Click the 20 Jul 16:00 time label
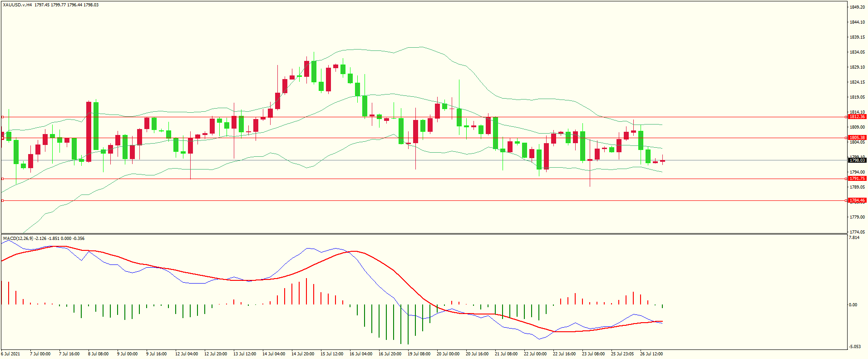The image size is (868, 359). pyautogui.click(x=477, y=354)
